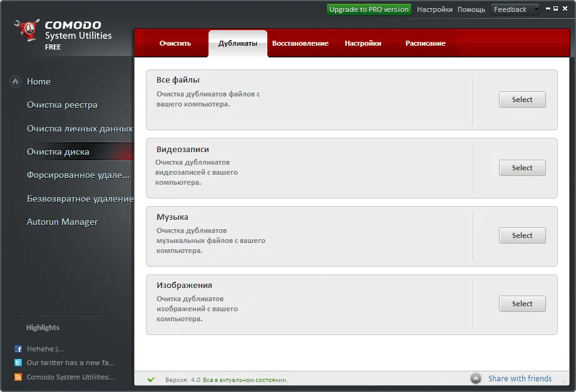Click the Home icon in sidebar
The height and width of the screenshot is (392, 576).
tap(15, 81)
